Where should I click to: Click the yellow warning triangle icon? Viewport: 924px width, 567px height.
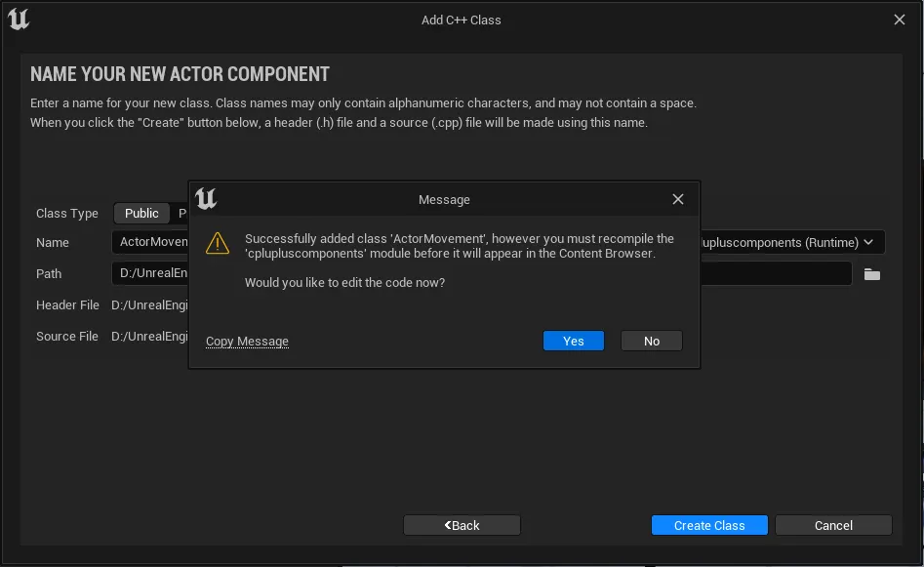coord(218,243)
